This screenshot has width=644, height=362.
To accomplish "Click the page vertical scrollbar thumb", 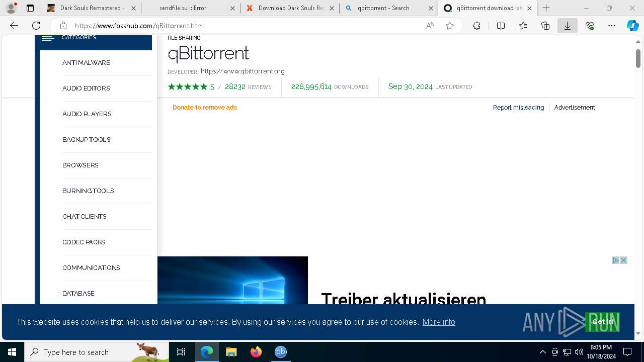I will pyautogui.click(x=638, y=58).
